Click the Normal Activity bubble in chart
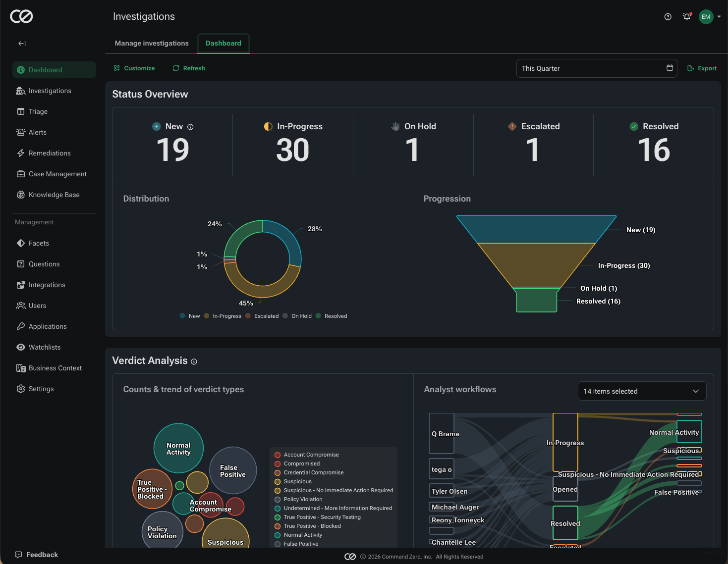Screen dimensions: 728x564 (x=178, y=448)
